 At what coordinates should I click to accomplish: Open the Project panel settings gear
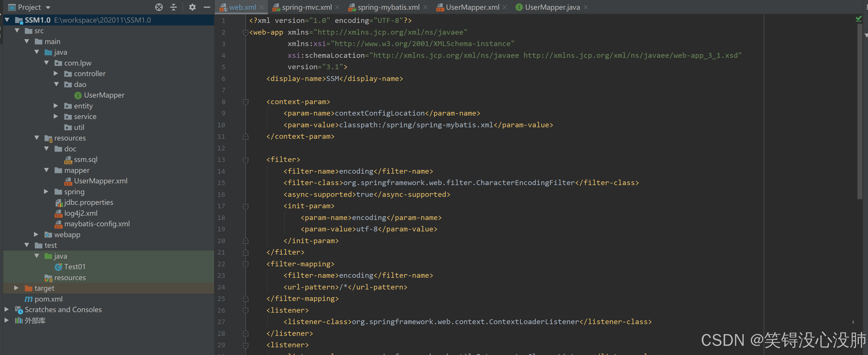[x=192, y=7]
